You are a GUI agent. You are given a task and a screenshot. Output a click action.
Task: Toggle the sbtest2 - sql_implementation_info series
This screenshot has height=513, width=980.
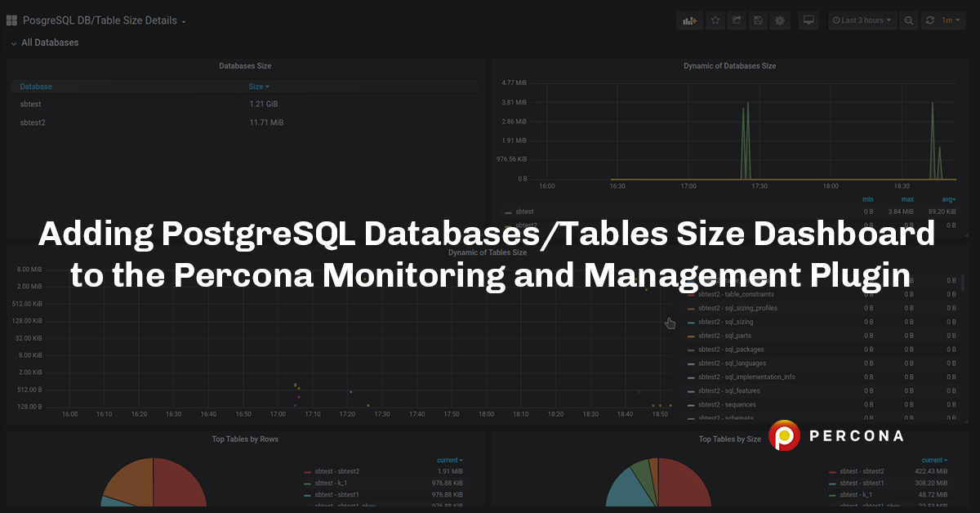coord(746,377)
